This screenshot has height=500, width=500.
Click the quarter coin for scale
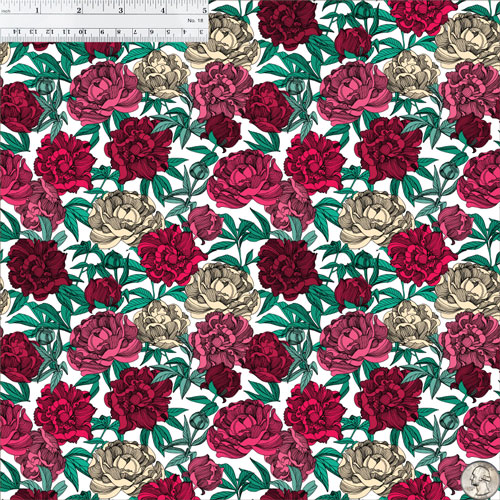pos(480,480)
